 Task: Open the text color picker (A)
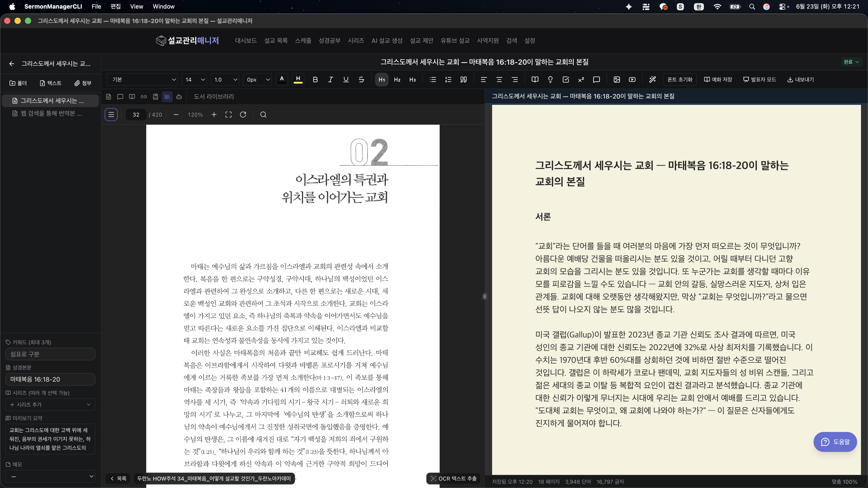282,80
